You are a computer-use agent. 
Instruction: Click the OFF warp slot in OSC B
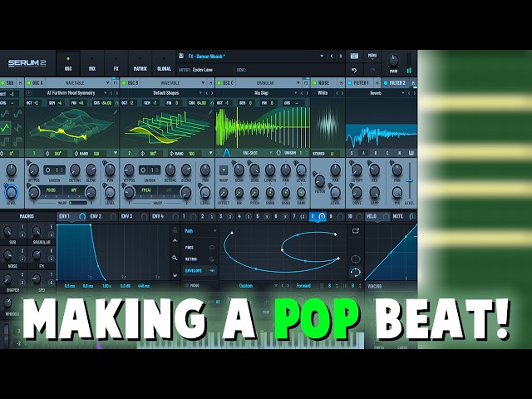point(169,190)
